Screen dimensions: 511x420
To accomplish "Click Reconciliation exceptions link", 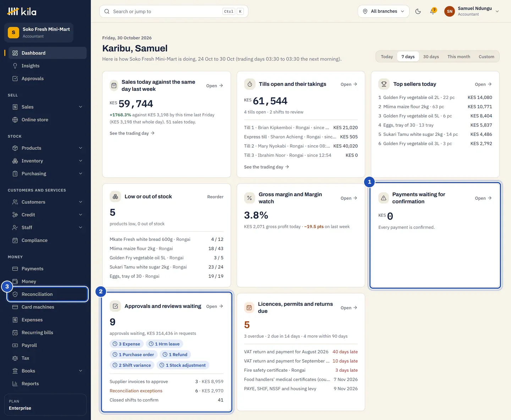I will 136,391.
